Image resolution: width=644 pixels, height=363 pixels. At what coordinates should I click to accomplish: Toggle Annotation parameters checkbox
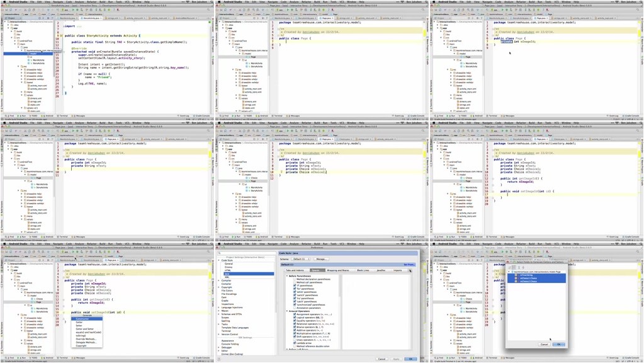(295, 308)
